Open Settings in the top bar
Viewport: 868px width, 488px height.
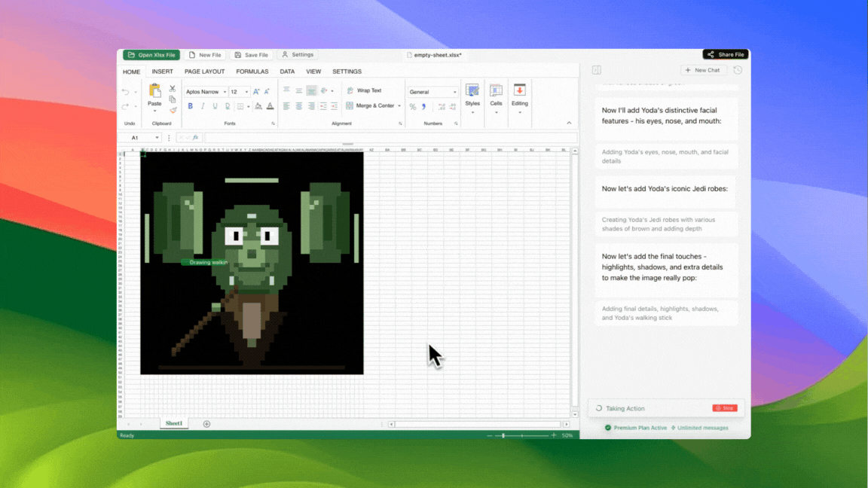(x=298, y=55)
